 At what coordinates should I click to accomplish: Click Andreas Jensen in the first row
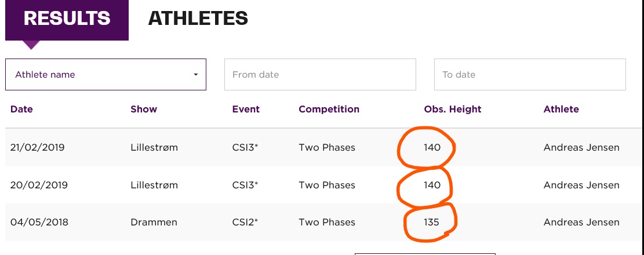[x=581, y=147]
